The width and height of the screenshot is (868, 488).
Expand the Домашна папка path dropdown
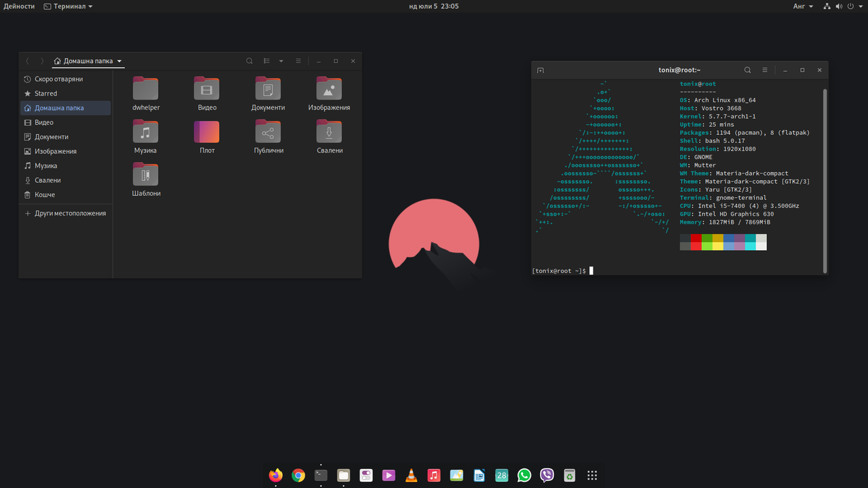[x=88, y=61]
